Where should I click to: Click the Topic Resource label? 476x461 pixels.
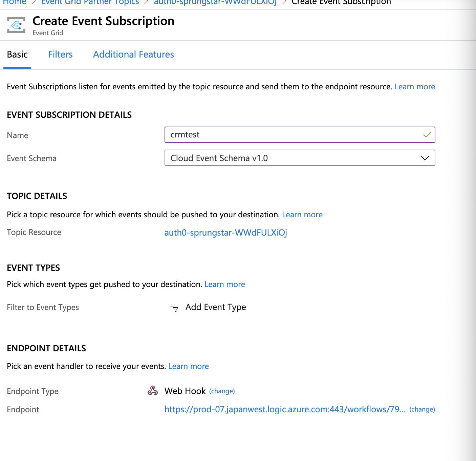pos(34,232)
